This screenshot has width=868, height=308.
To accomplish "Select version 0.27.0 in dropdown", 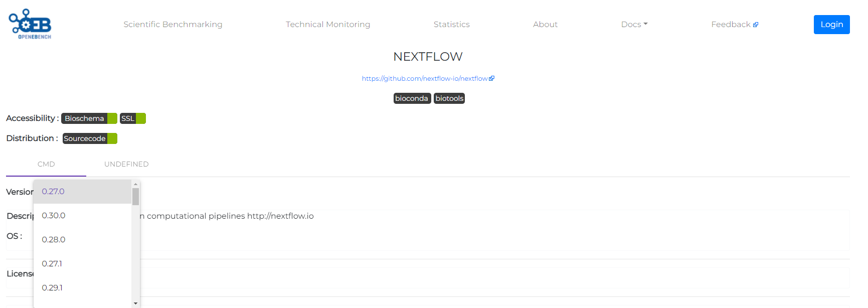I will coord(83,192).
